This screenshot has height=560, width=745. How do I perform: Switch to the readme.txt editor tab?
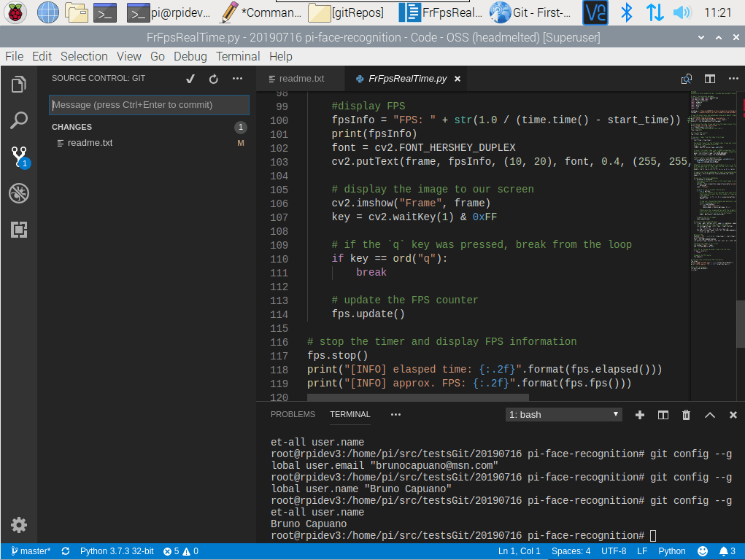pyautogui.click(x=301, y=79)
